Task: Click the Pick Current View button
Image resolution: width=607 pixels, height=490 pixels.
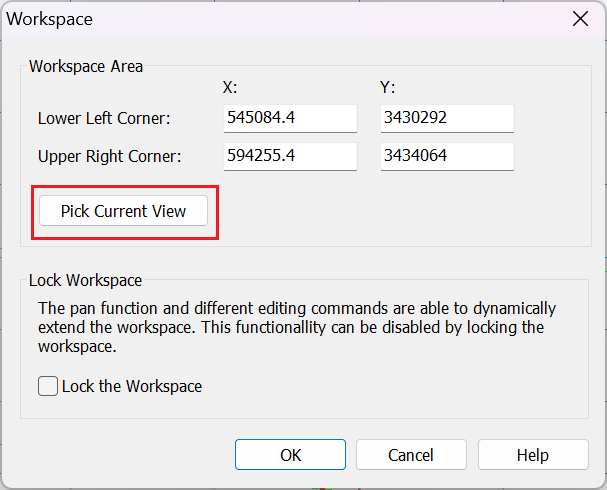Action: (x=123, y=211)
